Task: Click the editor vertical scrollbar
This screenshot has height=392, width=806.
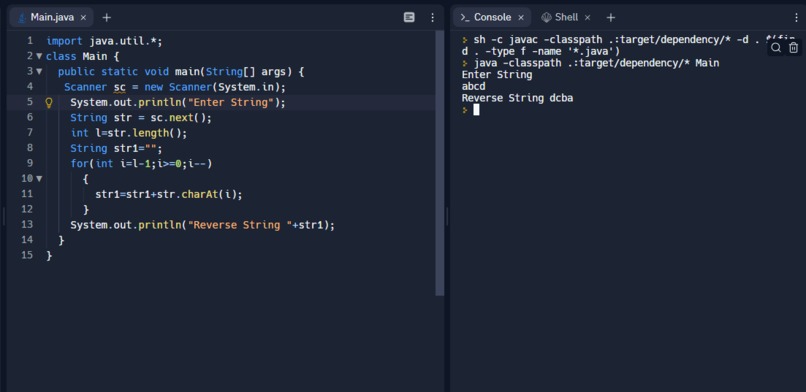Action: (440, 163)
